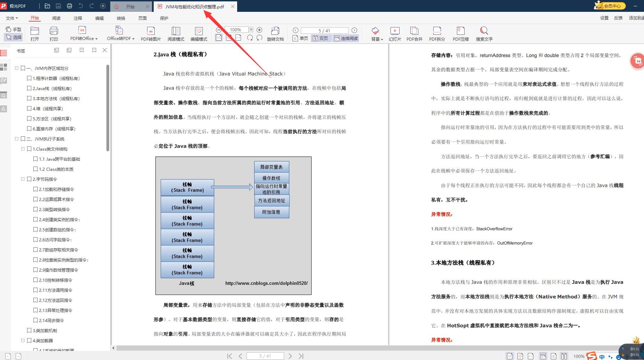This screenshot has width=644, height=360.
Task: Open 会员中心 member center
Action: [610, 6]
